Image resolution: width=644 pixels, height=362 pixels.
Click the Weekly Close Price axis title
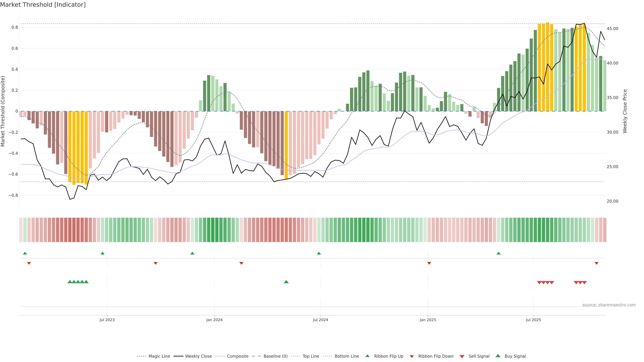(x=625, y=111)
